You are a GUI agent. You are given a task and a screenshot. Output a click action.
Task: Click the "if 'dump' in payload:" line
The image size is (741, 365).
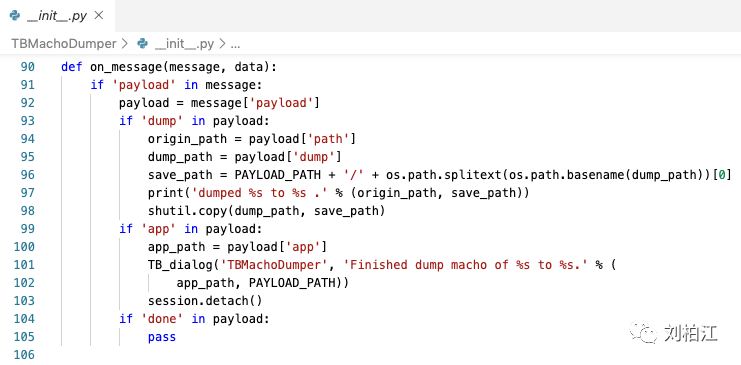194,121
